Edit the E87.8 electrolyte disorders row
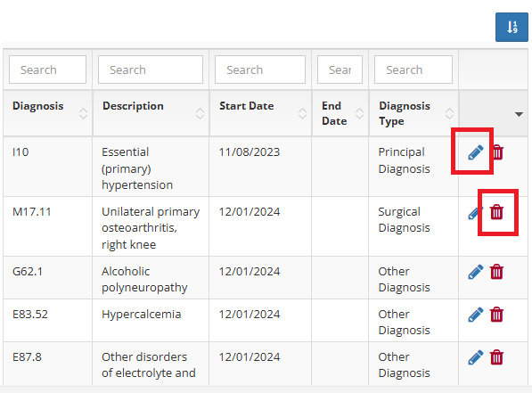 point(475,357)
